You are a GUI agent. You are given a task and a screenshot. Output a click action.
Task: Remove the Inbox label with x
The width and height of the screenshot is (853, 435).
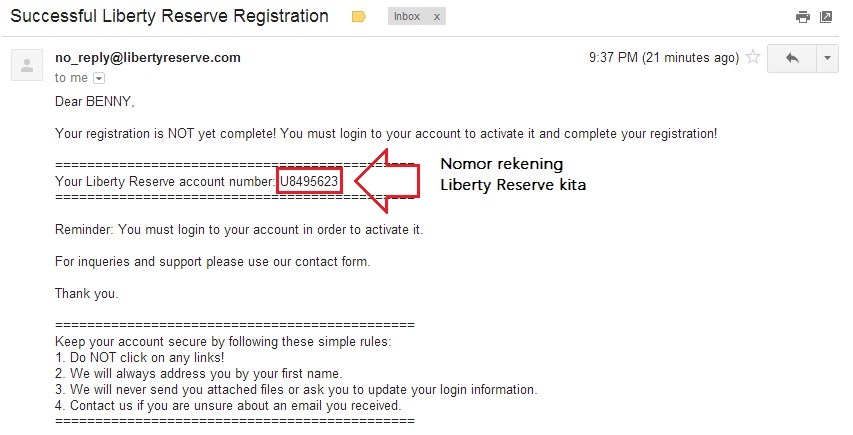[436, 17]
